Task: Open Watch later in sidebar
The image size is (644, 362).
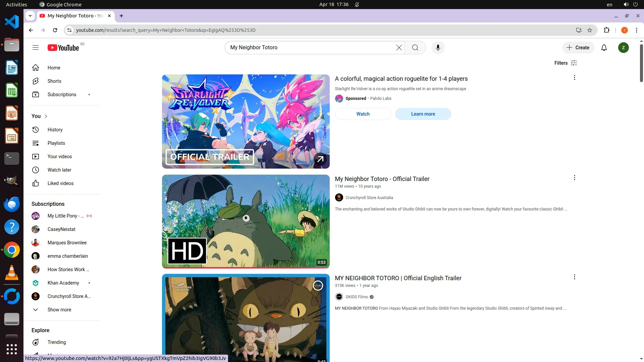Action: click(x=59, y=170)
